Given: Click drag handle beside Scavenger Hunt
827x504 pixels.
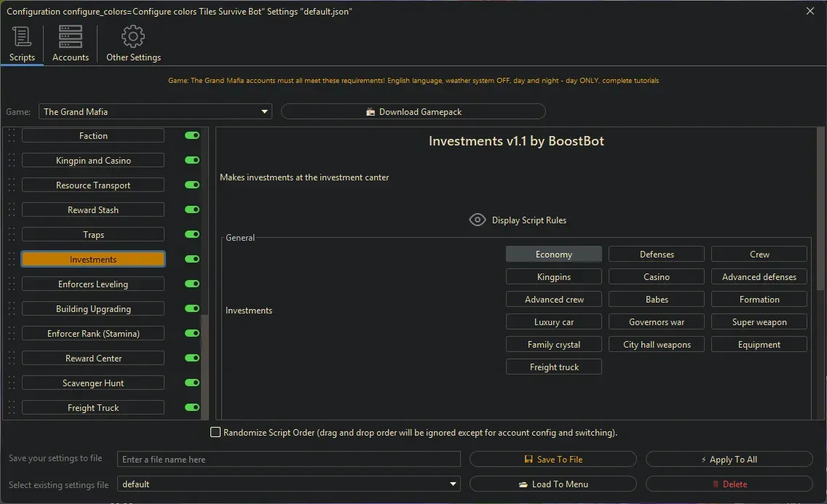Looking at the screenshot, I should point(12,383).
